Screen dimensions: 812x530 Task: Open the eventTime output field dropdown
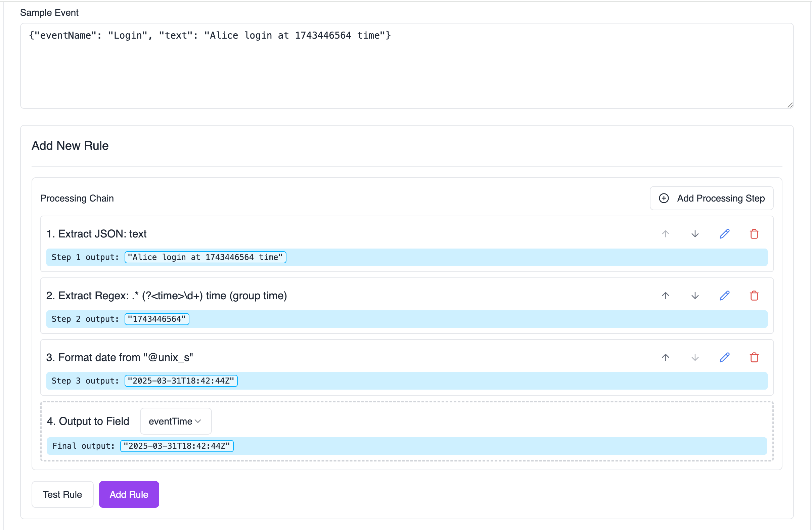coord(175,421)
